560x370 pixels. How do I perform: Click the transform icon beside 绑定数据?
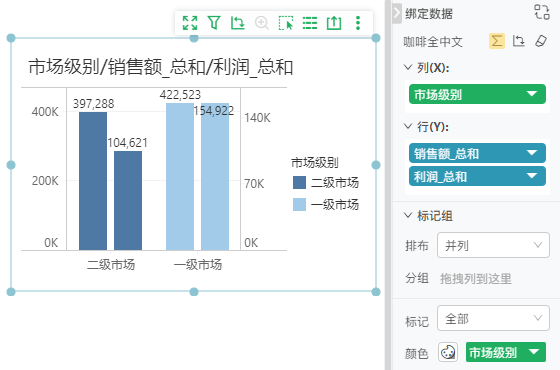point(542,12)
